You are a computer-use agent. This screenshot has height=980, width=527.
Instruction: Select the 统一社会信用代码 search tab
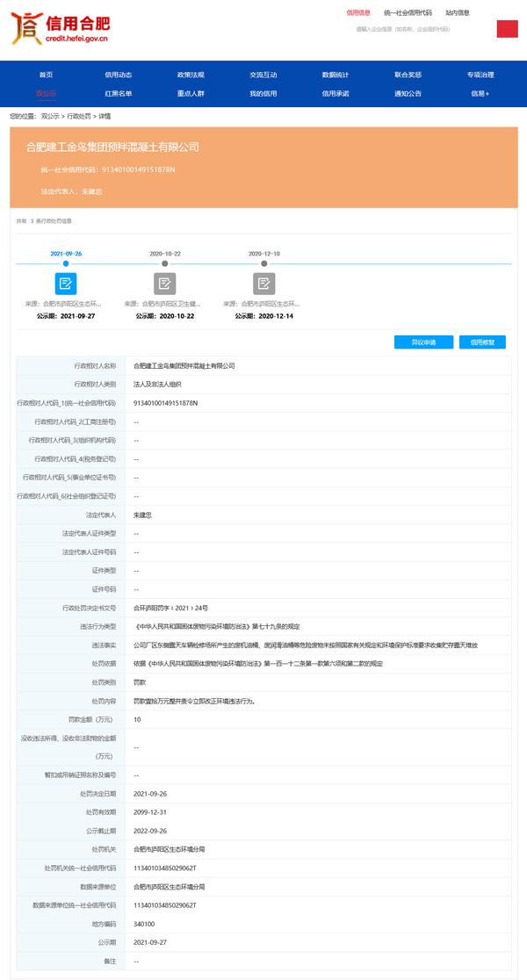click(x=408, y=12)
